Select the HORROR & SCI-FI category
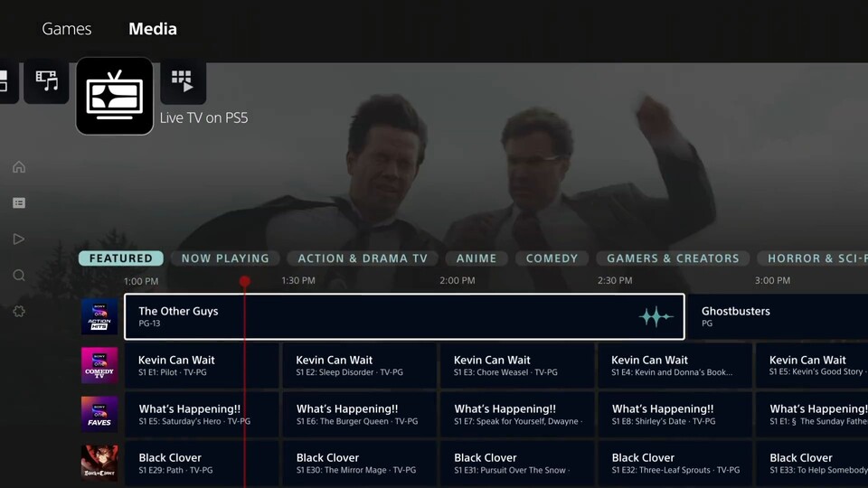 pyautogui.click(x=813, y=258)
